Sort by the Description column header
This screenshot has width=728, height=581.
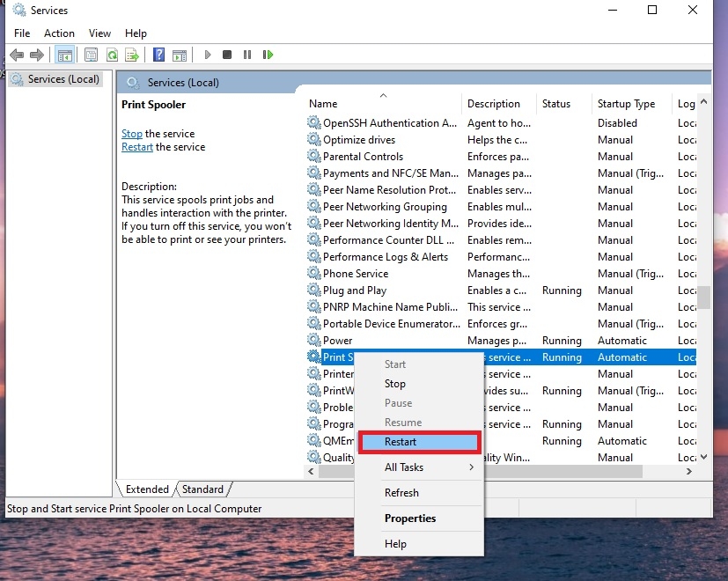click(x=498, y=104)
